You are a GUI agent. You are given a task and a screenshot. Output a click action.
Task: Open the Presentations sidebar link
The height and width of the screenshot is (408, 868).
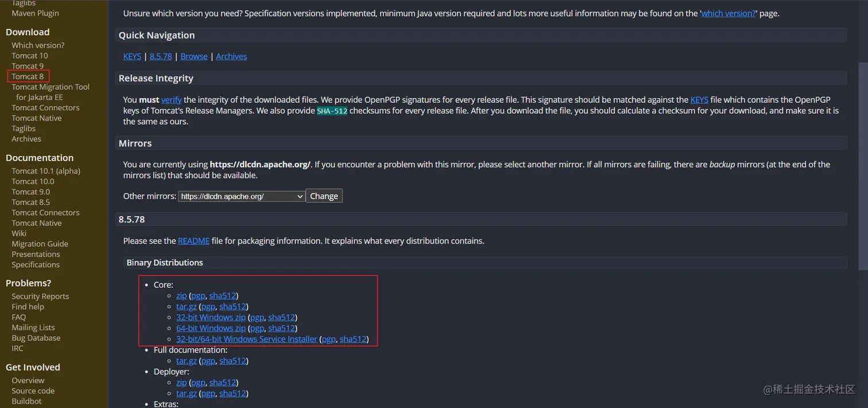click(36, 254)
